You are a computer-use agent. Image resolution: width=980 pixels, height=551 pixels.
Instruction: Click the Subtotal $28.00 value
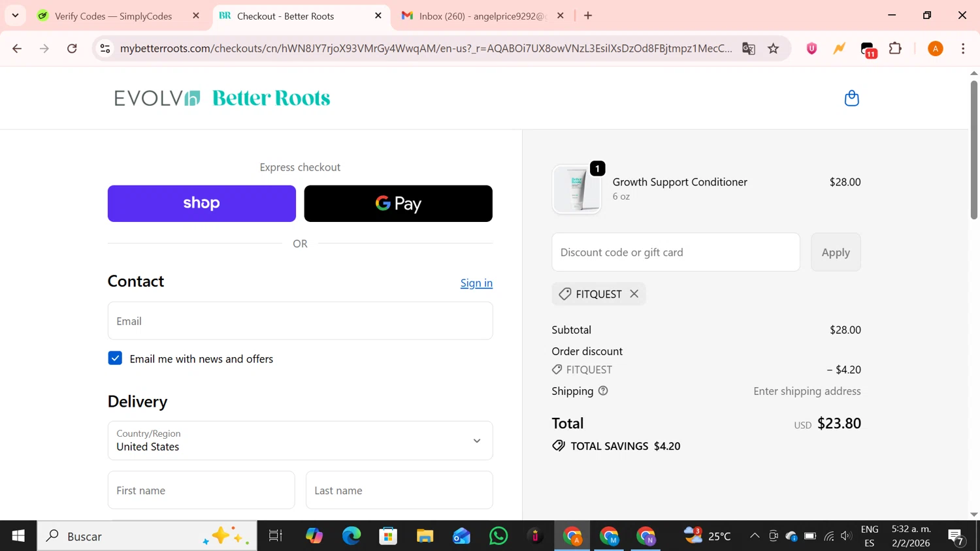click(x=845, y=330)
